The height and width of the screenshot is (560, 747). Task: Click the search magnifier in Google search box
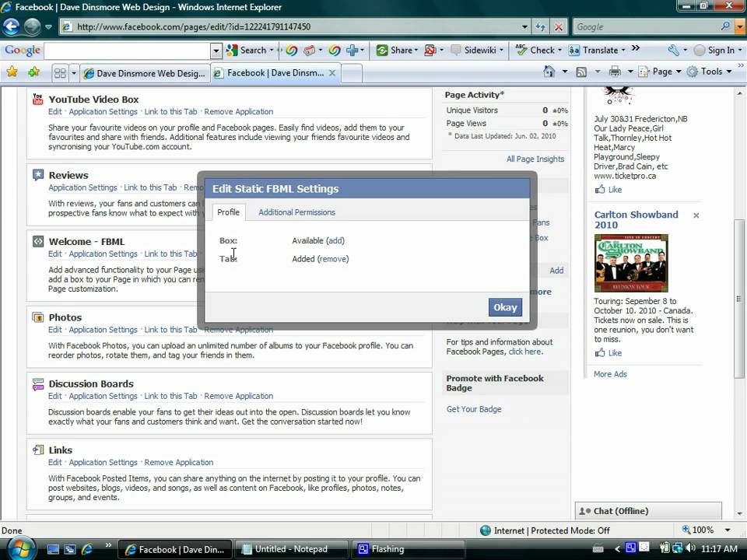coord(725,26)
